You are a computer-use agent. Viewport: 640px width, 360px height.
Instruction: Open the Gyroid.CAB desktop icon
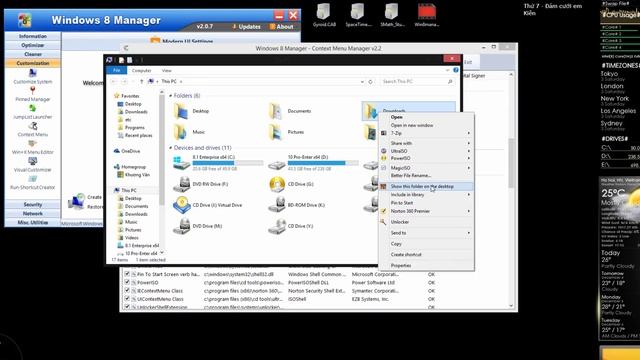[324, 15]
